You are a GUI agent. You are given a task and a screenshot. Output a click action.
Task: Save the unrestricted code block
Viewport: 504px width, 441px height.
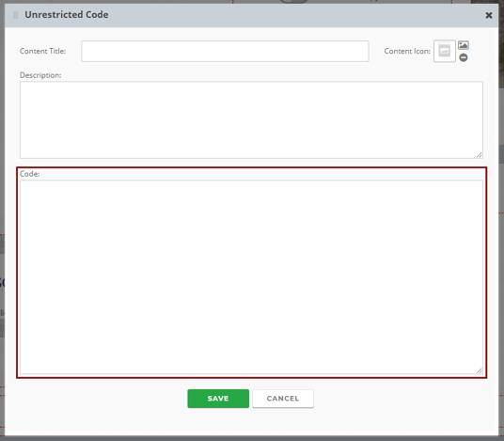pos(218,399)
